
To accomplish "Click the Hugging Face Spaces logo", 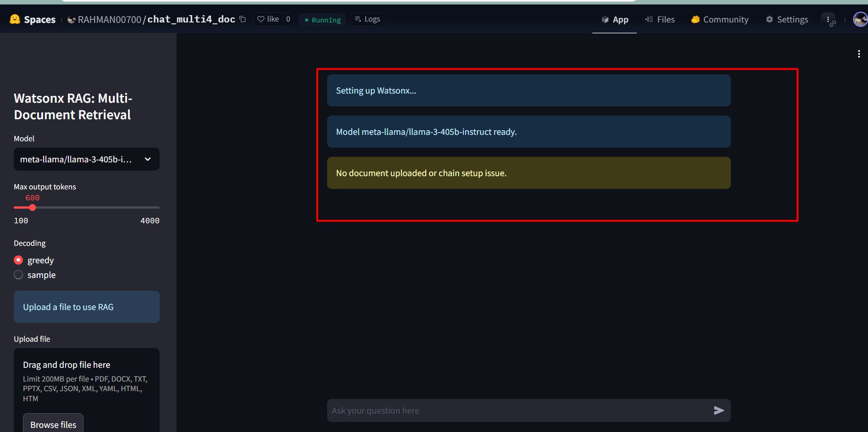I will tap(15, 19).
